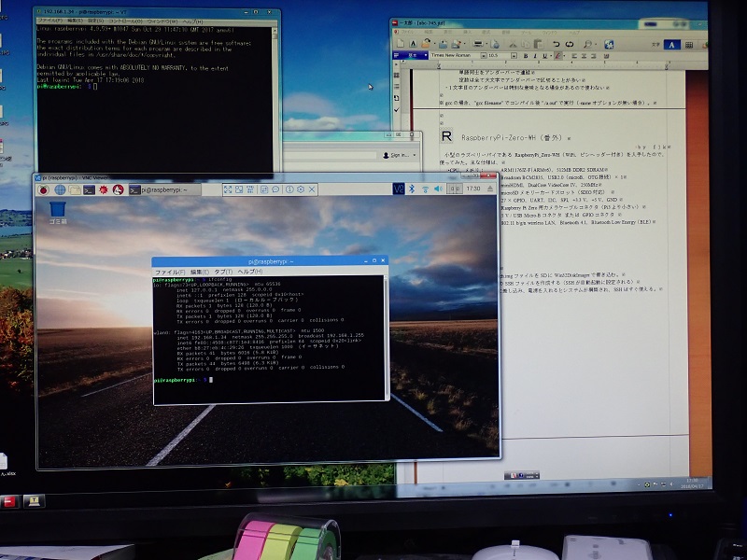Expand the zoom magnifier dropdown arrow
Screen dimensions: 747x560
click(x=596, y=44)
